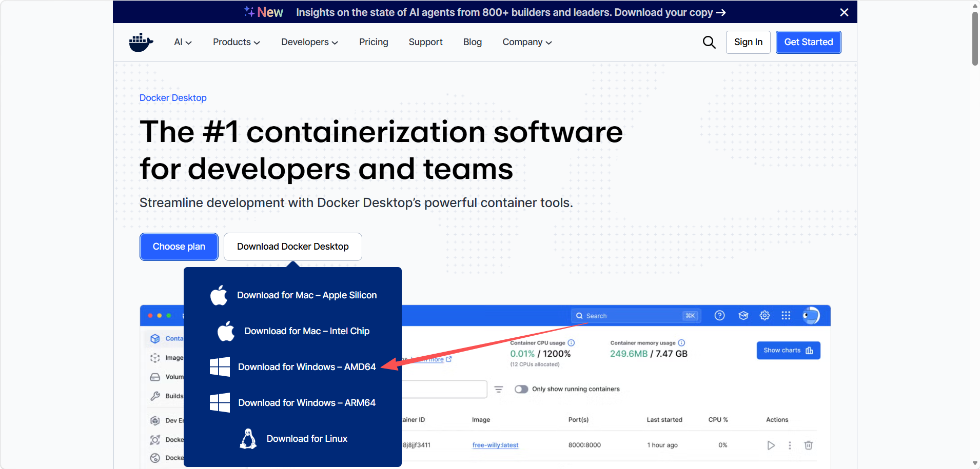
Task: Click the info icon next to Container CPU usage
Action: (571, 343)
